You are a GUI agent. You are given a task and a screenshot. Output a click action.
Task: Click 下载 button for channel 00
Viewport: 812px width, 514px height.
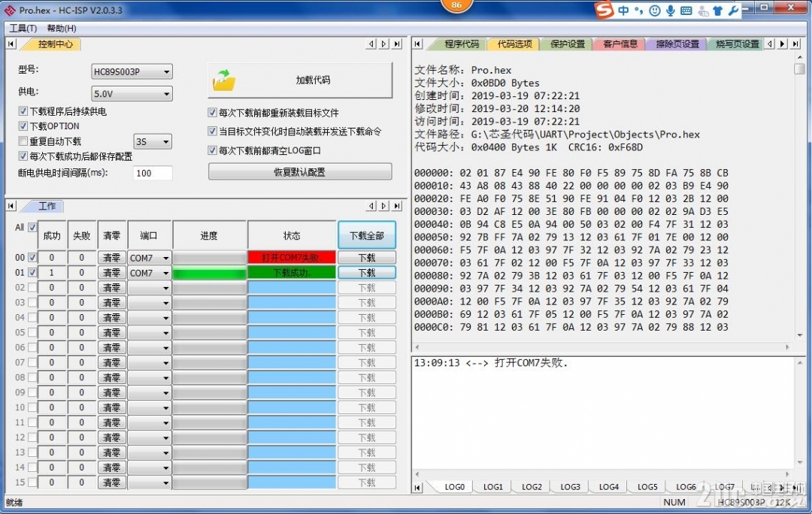pos(367,258)
